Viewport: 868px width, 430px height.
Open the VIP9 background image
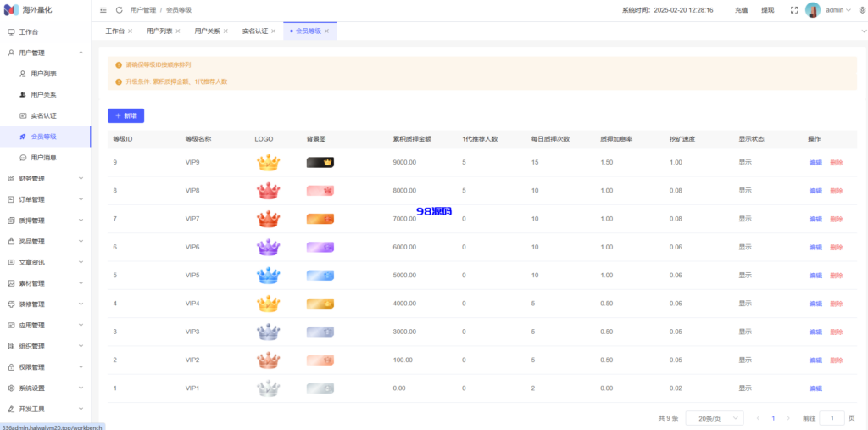pos(320,162)
